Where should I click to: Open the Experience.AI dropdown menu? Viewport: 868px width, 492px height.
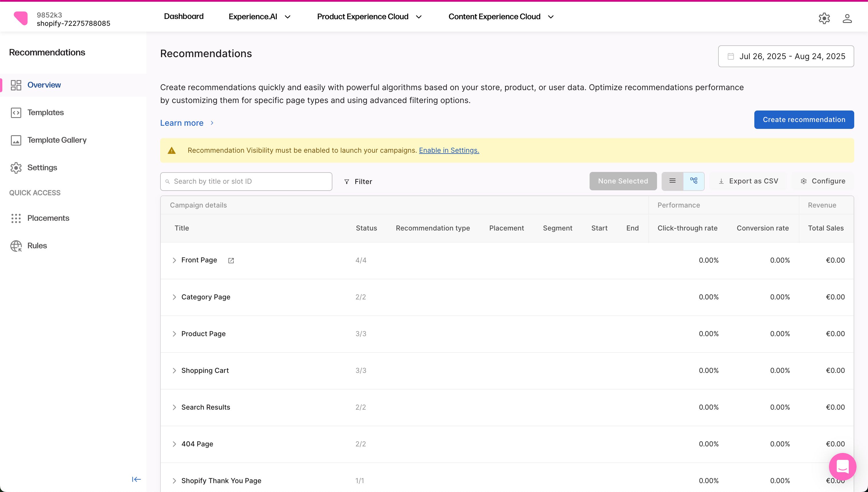coord(259,17)
